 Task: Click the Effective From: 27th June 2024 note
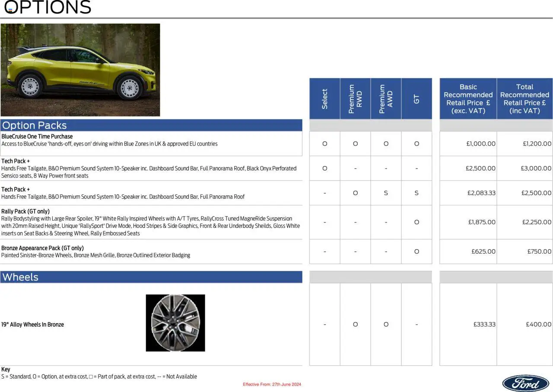tap(272, 384)
